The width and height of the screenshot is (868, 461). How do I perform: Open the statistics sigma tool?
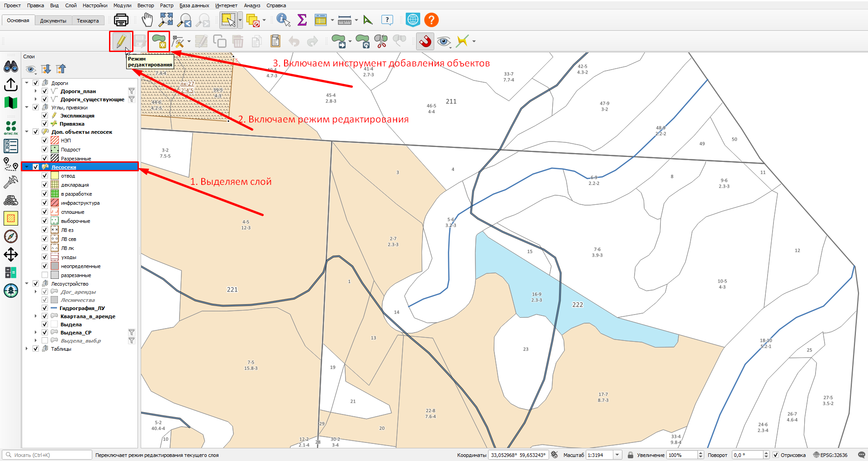click(302, 20)
